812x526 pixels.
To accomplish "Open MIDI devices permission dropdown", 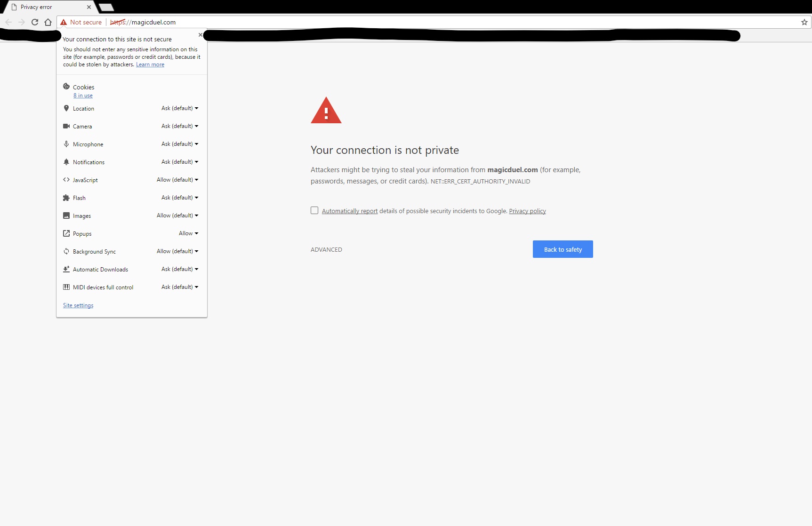I will click(x=180, y=287).
